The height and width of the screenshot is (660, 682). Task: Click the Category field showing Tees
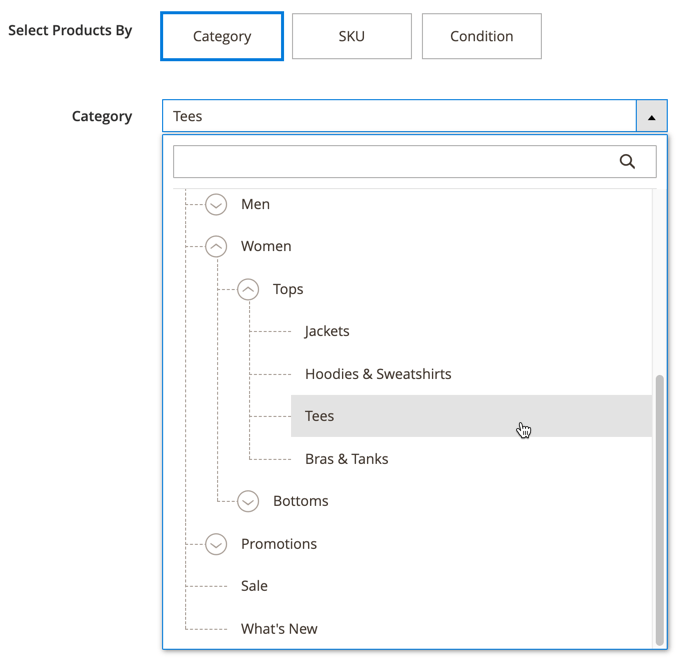[399, 117]
